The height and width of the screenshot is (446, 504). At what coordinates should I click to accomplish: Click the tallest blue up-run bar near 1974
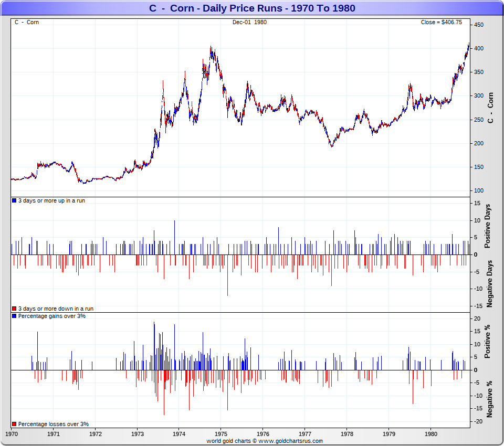click(174, 238)
